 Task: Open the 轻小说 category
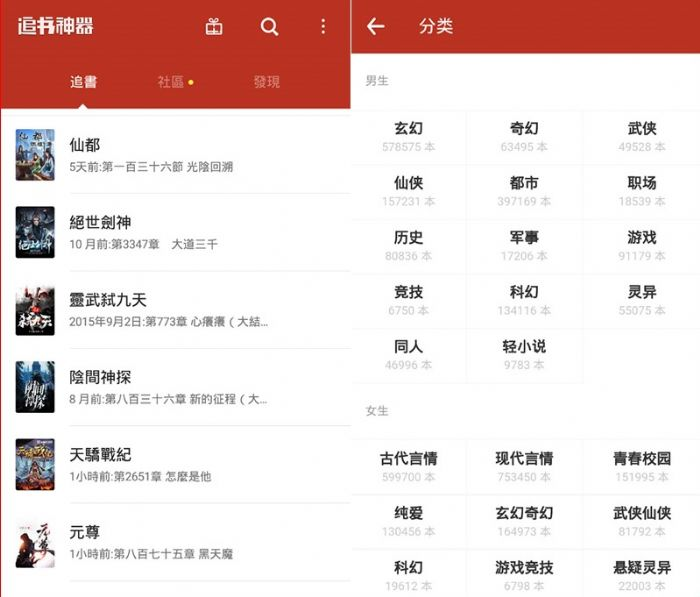point(524,355)
